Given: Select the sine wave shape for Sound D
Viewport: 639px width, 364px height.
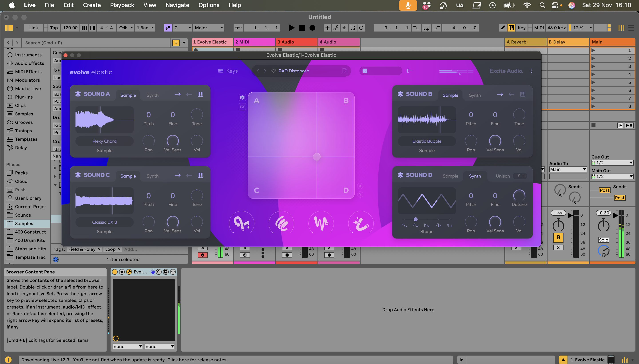Looking at the screenshot, I should pyautogui.click(x=404, y=226).
